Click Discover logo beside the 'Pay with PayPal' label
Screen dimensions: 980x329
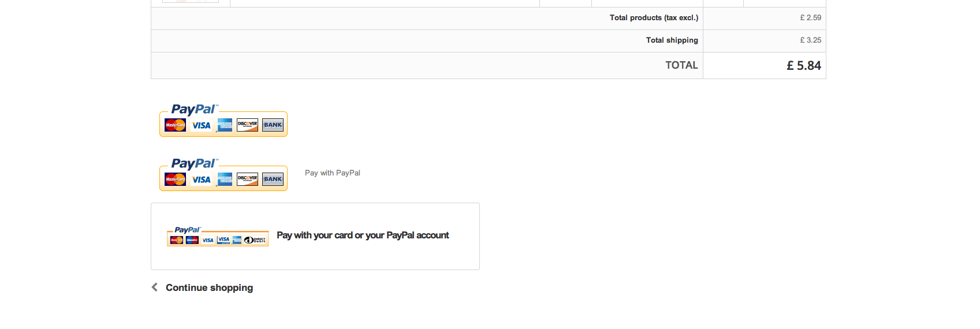coord(247,179)
